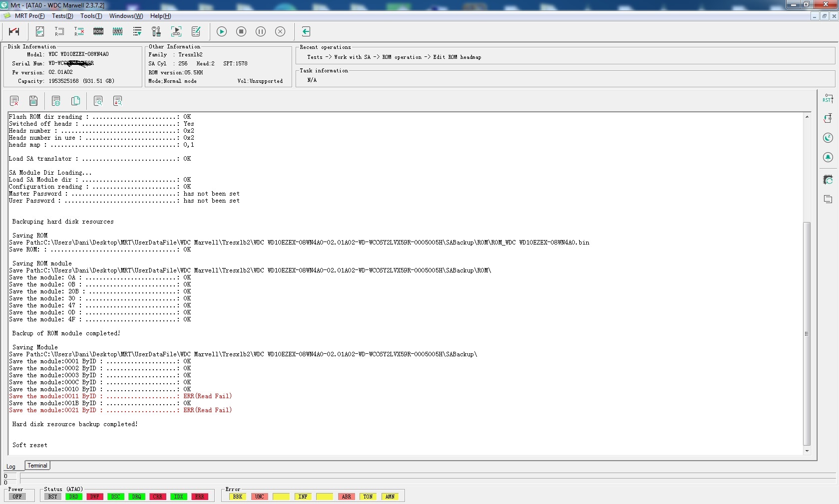The height and width of the screenshot is (504, 839).
Task: Stop the running task with Stop button
Action: point(241,31)
